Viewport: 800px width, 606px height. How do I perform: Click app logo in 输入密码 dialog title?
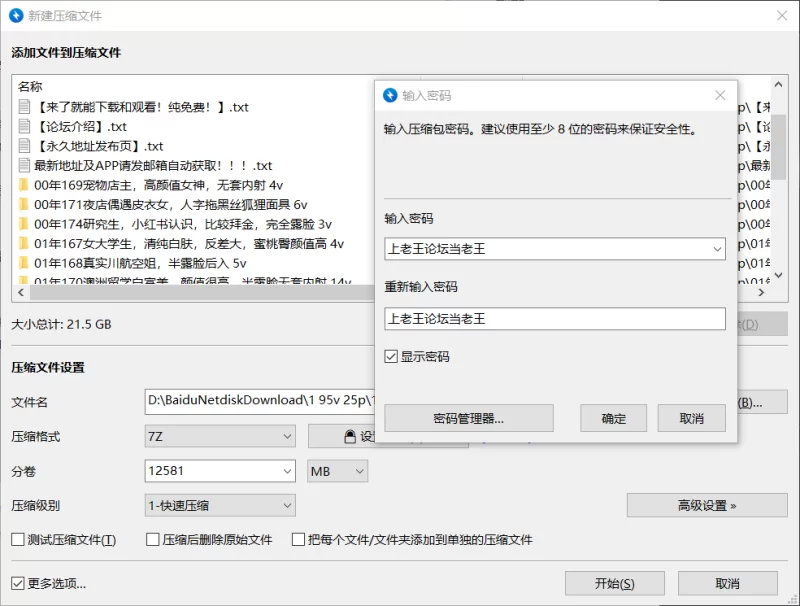tap(390, 95)
